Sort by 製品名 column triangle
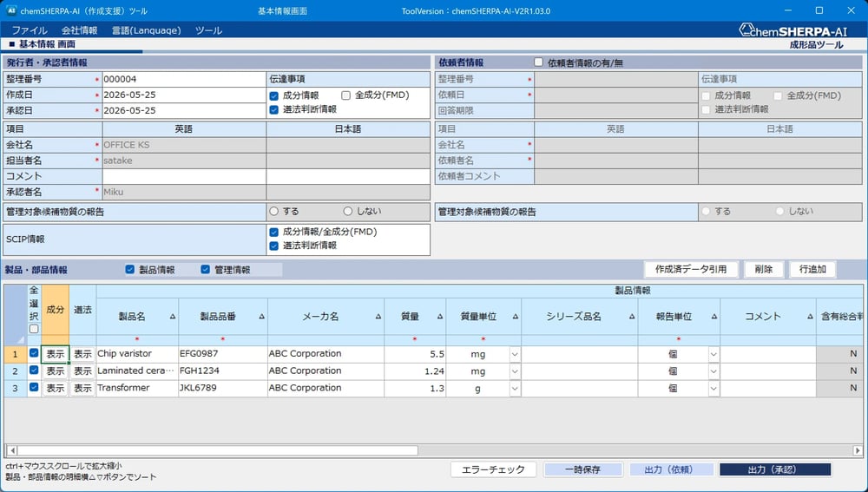The height and width of the screenshot is (492, 868). point(173,317)
